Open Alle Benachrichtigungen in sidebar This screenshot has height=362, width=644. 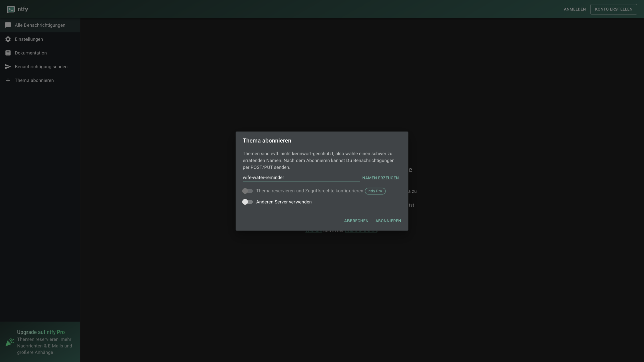click(x=40, y=25)
